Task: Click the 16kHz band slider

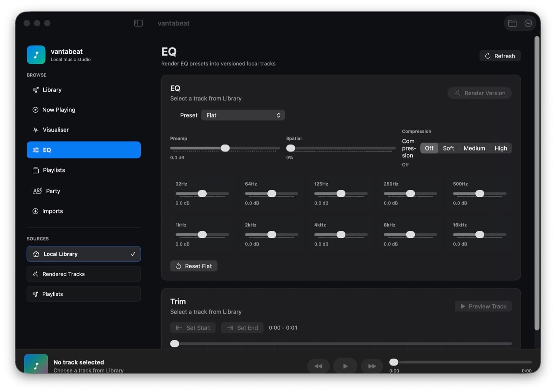Action: (x=479, y=235)
